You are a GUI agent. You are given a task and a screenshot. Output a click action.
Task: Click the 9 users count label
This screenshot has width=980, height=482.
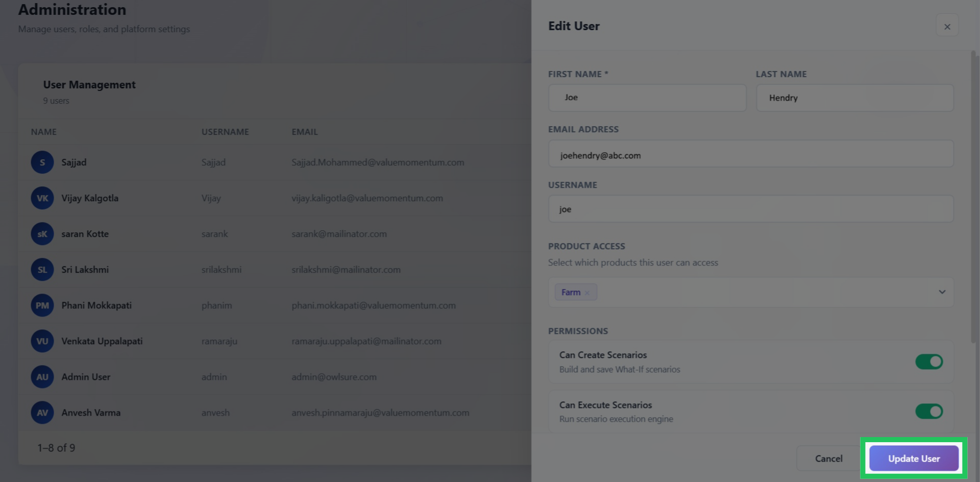click(x=56, y=101)
